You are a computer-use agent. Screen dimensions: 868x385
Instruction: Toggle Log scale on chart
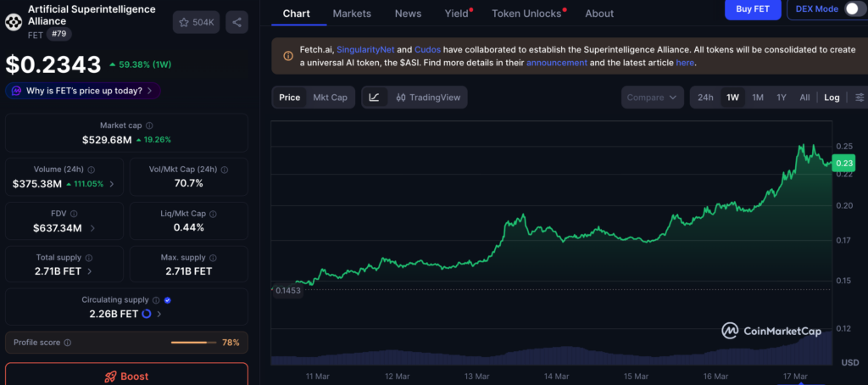click(x=832, y=98)
